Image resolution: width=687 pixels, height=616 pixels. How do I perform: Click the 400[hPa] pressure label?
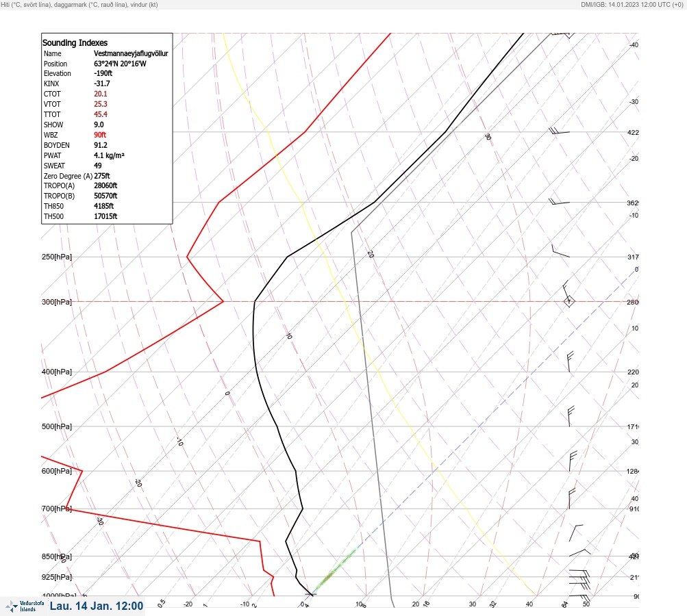(57, 372)
